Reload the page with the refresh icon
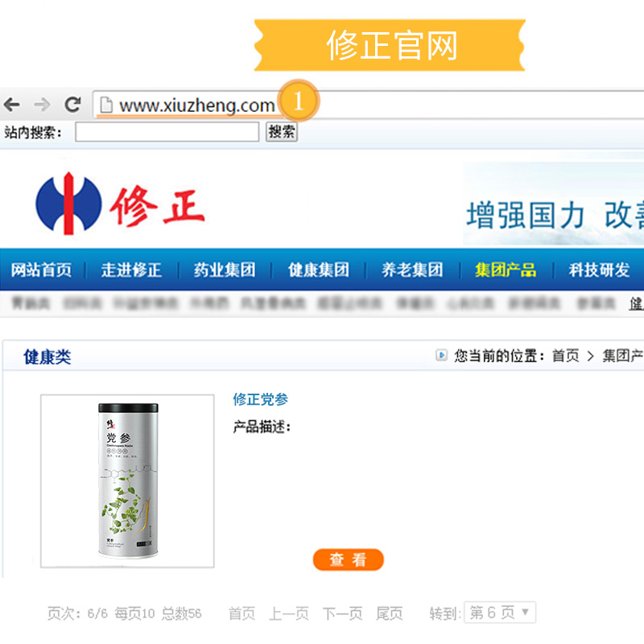The height and width of the screenshot is (644, 644). [x=72, y=105]
